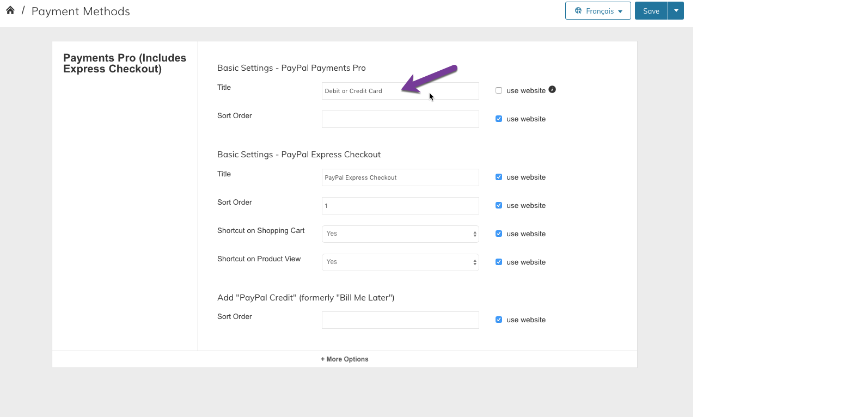Viewport: 868px width, 417px height.
Task: Uncheck use website for Express Checkout Sort Order
Action: [499, 205]
